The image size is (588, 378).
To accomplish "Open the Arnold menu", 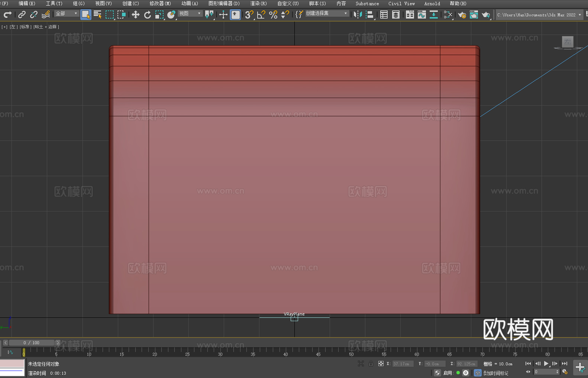I will coord(432,3).
